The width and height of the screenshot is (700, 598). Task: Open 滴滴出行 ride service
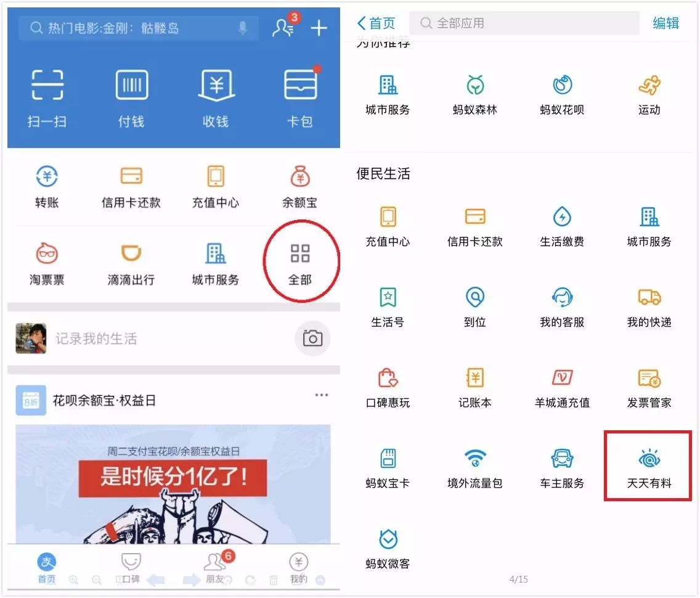coord(131,264)
